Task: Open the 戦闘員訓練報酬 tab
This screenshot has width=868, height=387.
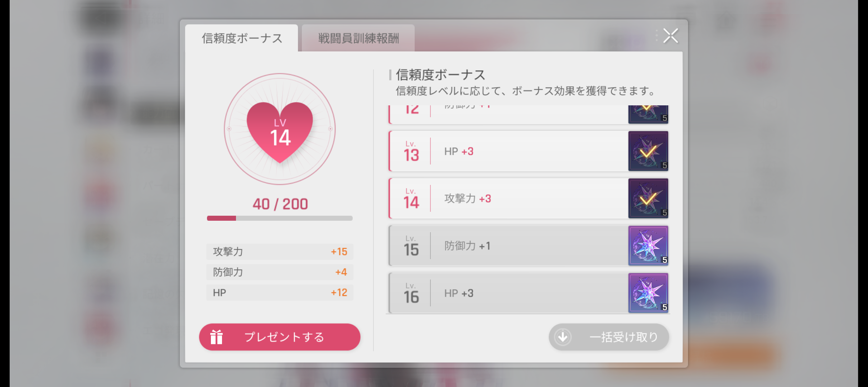Action: point(358,38)
